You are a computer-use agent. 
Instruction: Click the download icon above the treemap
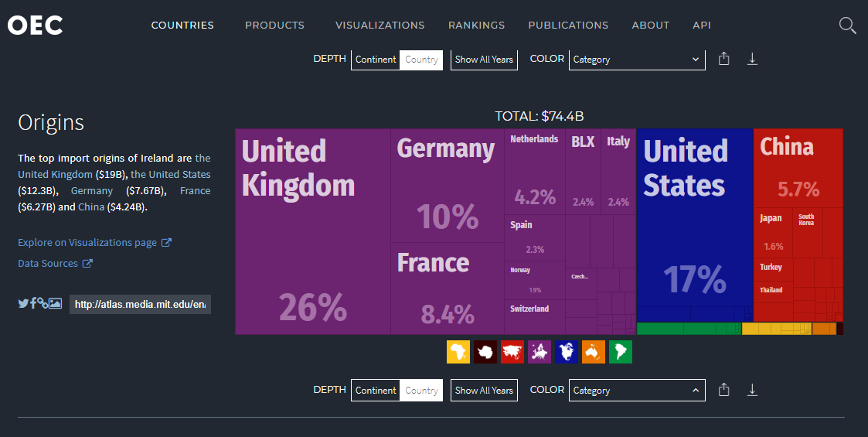(x=752, y=59)
